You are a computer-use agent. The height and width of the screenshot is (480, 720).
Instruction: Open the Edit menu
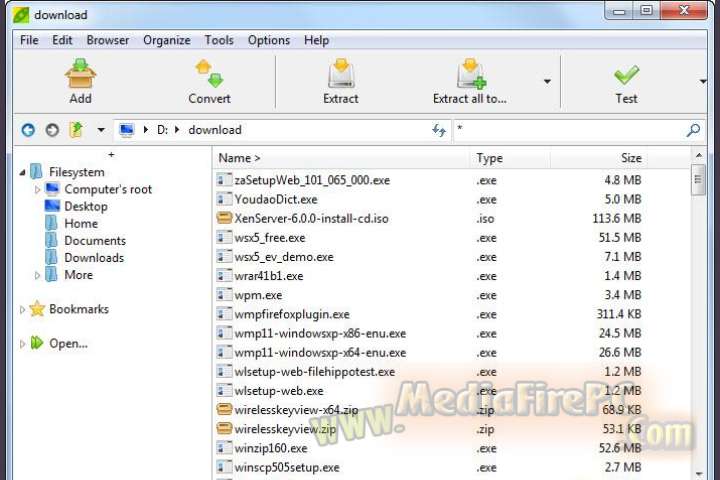click(x=62, y=40)
